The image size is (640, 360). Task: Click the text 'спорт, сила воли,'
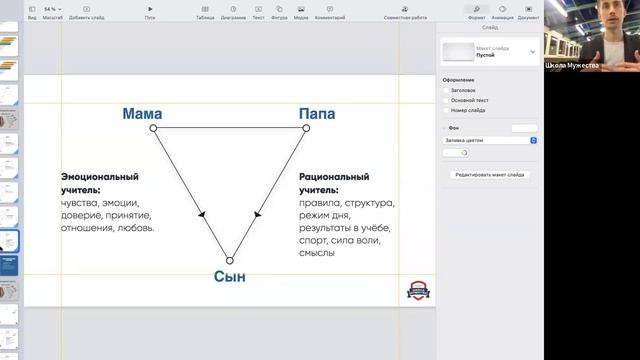(x=340, y=240)
